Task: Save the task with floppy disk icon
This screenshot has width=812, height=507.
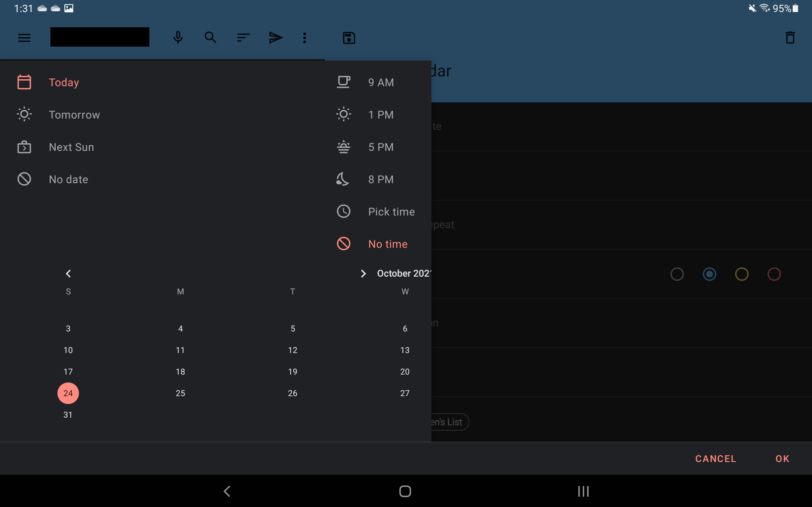Action: 349,38
